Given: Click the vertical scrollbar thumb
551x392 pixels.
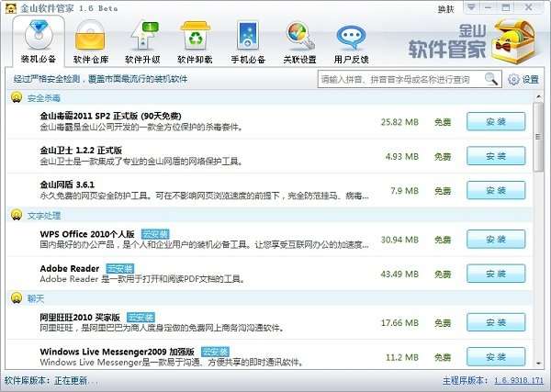Looking at the screenshot, I should (538, 137).
